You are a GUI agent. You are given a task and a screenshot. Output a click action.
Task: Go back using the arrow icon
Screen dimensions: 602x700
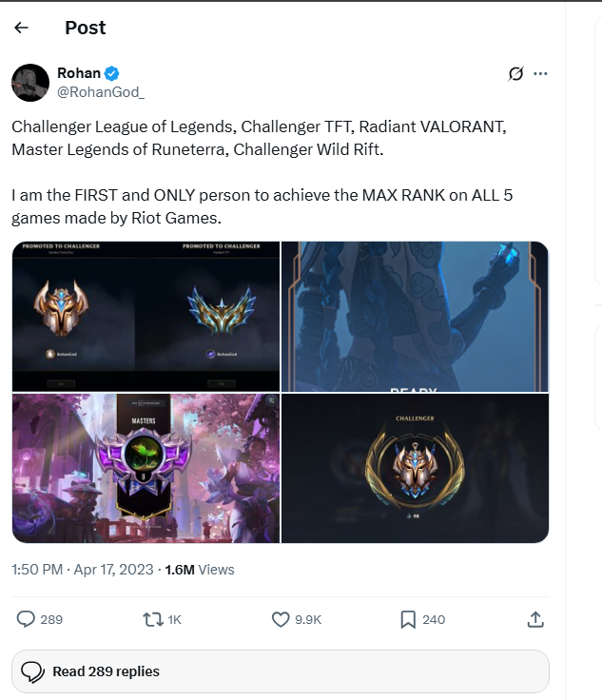21,28
